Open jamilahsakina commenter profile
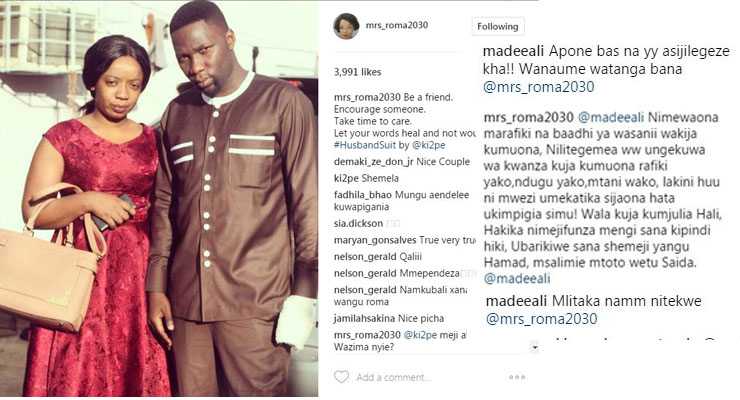This screenshot has height=400, width=740. click(365, 318)
